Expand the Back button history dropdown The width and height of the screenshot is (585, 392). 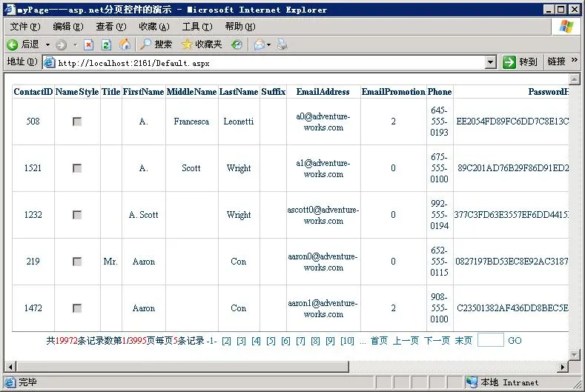[x=47, y=45]
